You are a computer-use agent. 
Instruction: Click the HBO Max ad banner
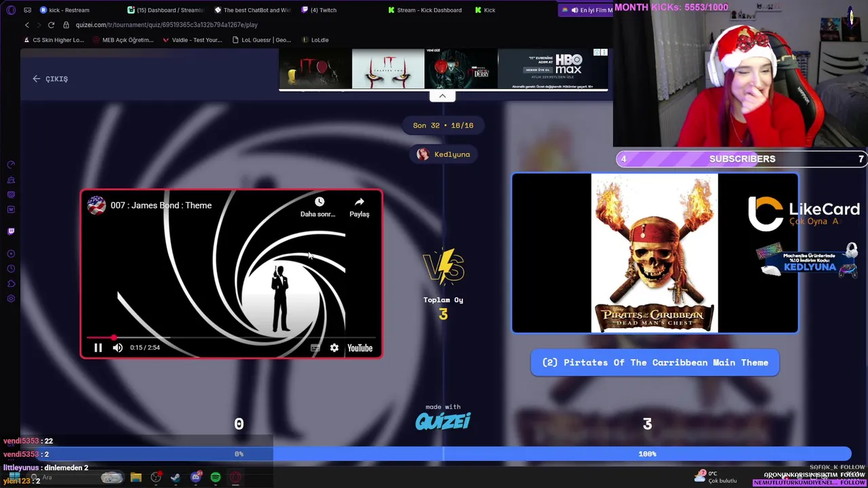(x=553, y=68)
